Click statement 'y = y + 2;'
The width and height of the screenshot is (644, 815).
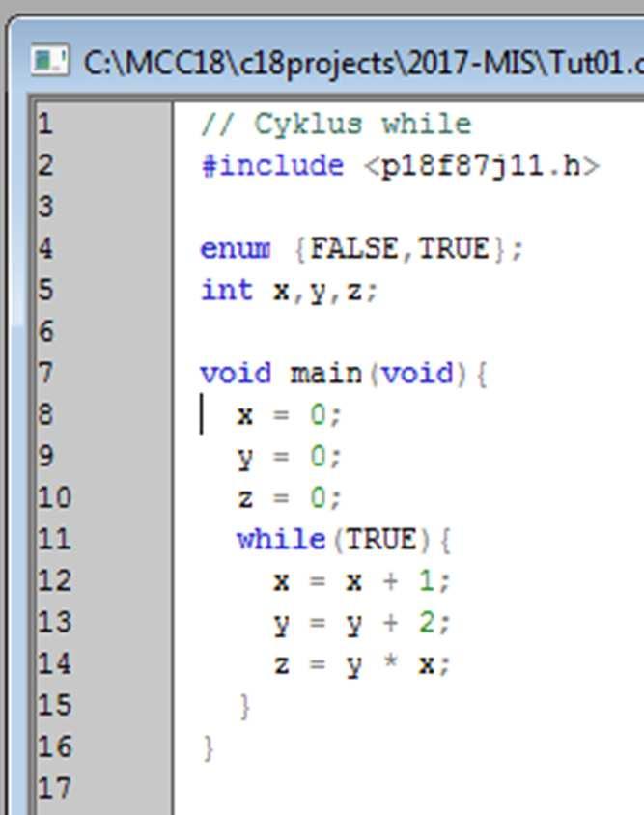click(361, 623)
